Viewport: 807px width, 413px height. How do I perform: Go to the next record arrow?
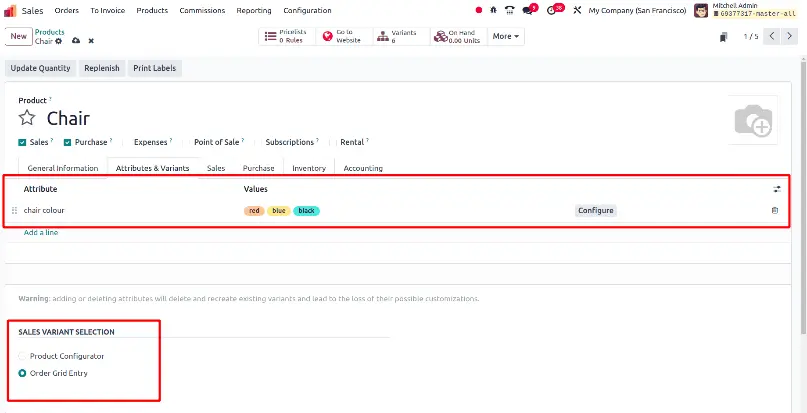(x=789, y=36)
